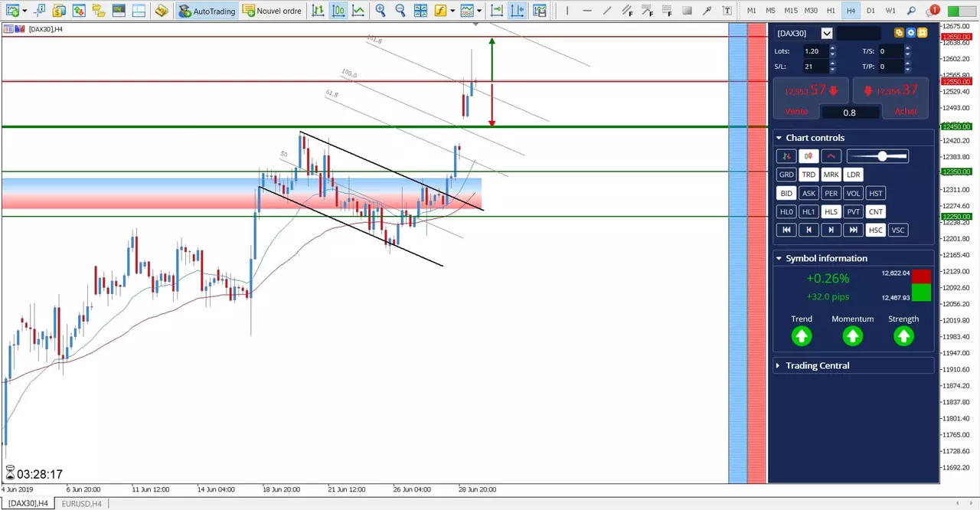Switch to M1 timeframe
This screenshot has width=980, height=510.
(752, 11)
